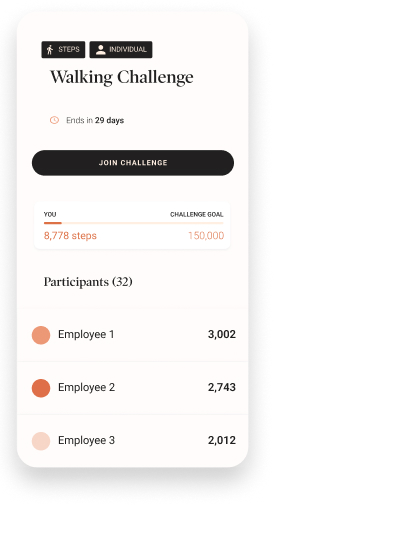Click the 150,000 challenge goal value
The height and width of the screenshot is (541, 400).
pyautogui.click(x=206, y=236)
